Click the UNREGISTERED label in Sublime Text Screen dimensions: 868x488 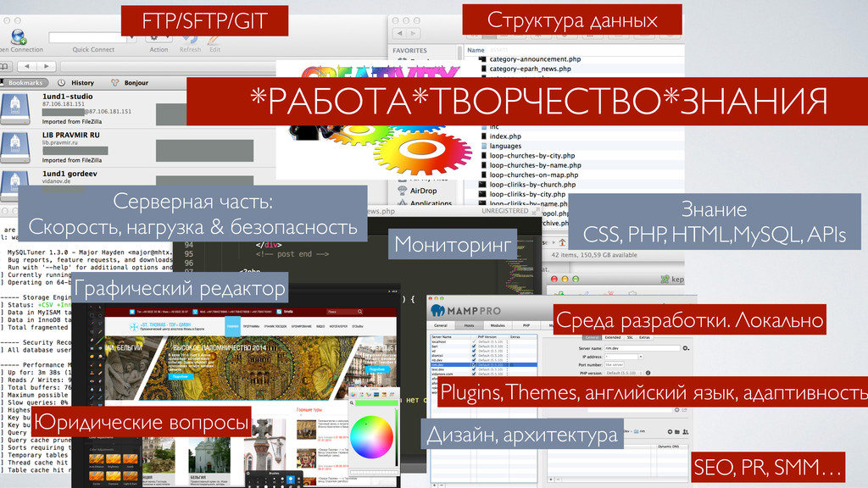pyautogui.click(x=505, y=211)
